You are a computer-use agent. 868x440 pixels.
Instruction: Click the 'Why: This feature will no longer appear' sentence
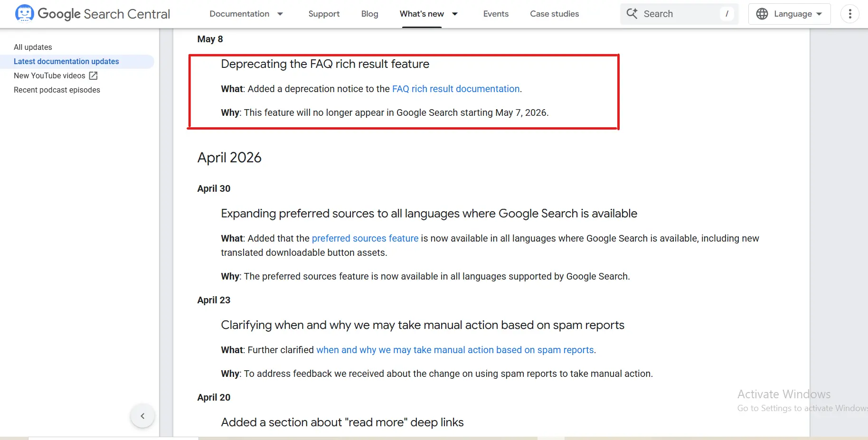click(385, 112)
